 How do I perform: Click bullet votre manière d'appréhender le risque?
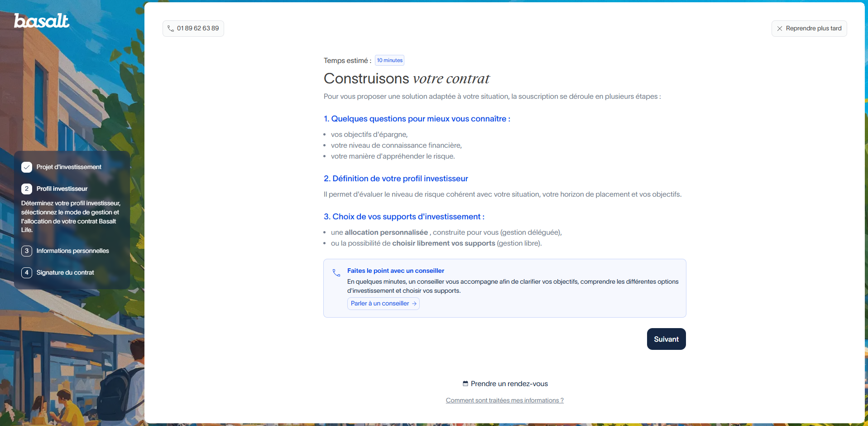393,156
